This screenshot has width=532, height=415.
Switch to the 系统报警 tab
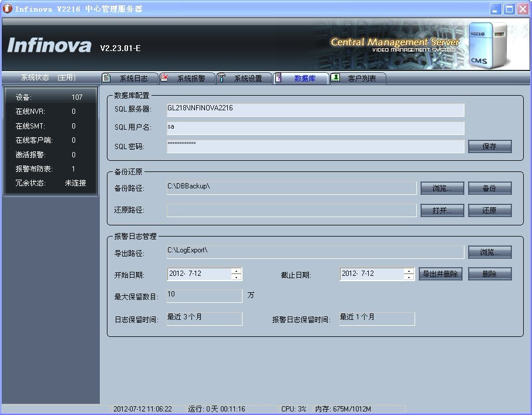pos(187,78)
